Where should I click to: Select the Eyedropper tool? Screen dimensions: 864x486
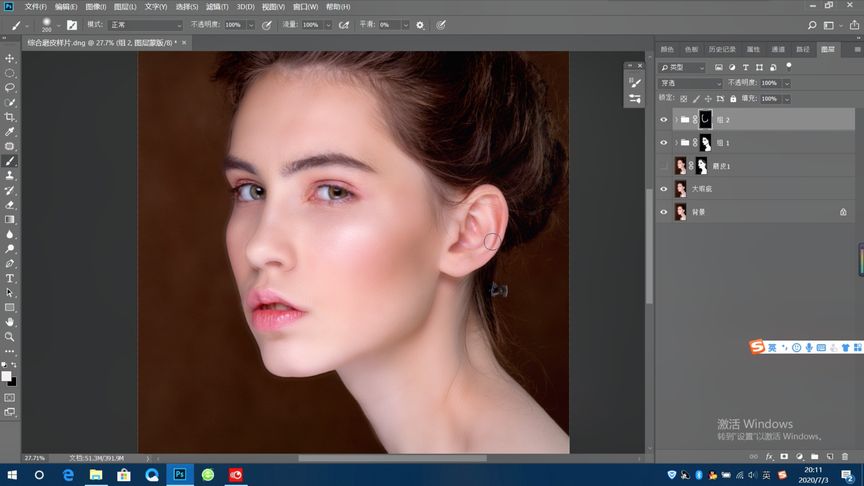10,132
